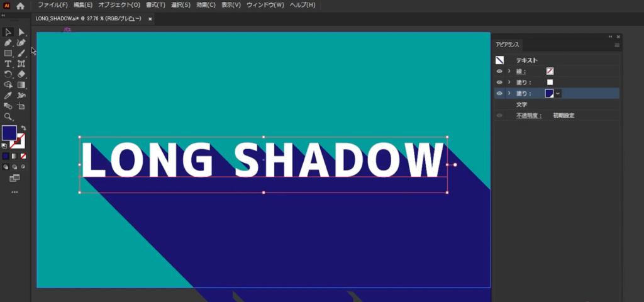
Task: Select the Rotate tool
Action: point(8,74)
